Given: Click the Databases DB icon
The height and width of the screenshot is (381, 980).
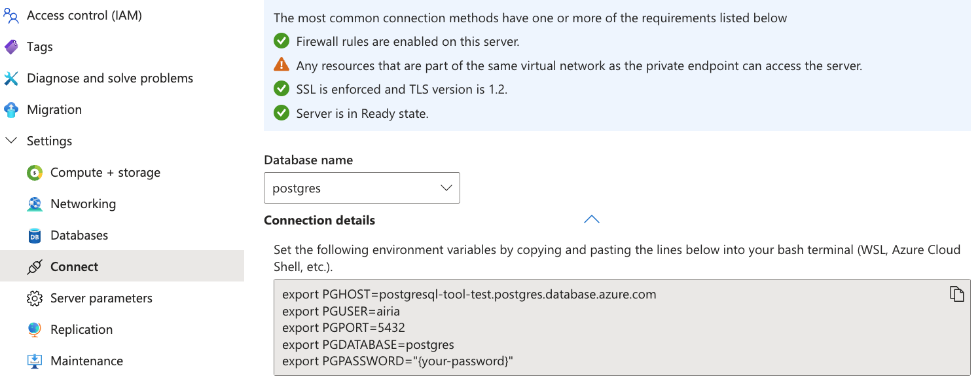Looking at the screenshot, I should (x=35, y=236).
